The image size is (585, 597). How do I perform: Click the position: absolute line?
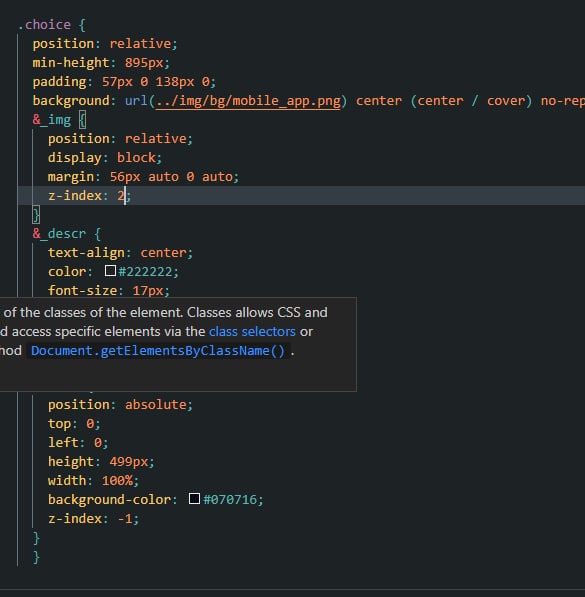(120, 404)
